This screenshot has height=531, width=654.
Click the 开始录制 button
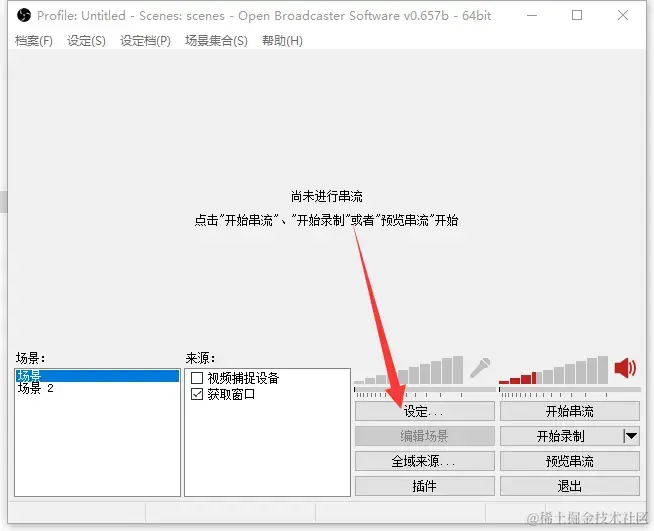click(561, 436)
